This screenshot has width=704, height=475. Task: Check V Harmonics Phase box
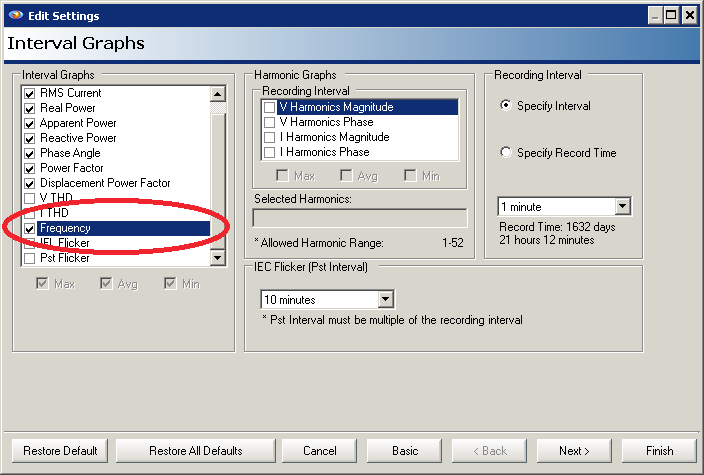[269, 122]
